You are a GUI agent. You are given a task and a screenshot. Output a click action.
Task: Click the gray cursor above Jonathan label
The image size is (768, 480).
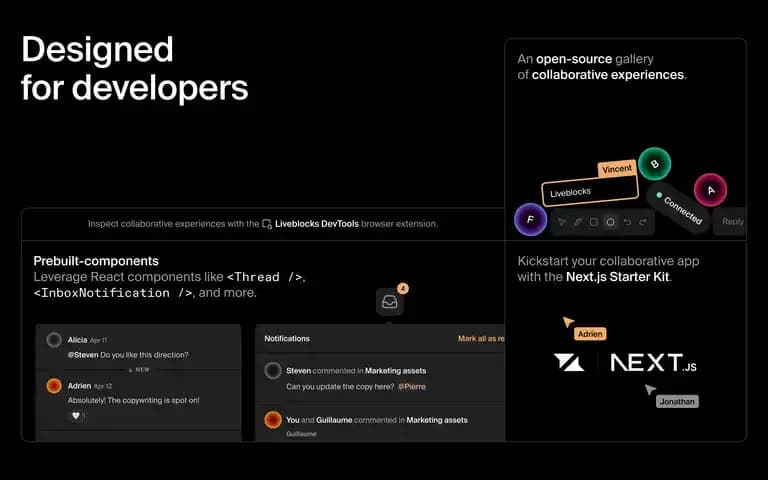pyautogui.click(x=649, y=389)
